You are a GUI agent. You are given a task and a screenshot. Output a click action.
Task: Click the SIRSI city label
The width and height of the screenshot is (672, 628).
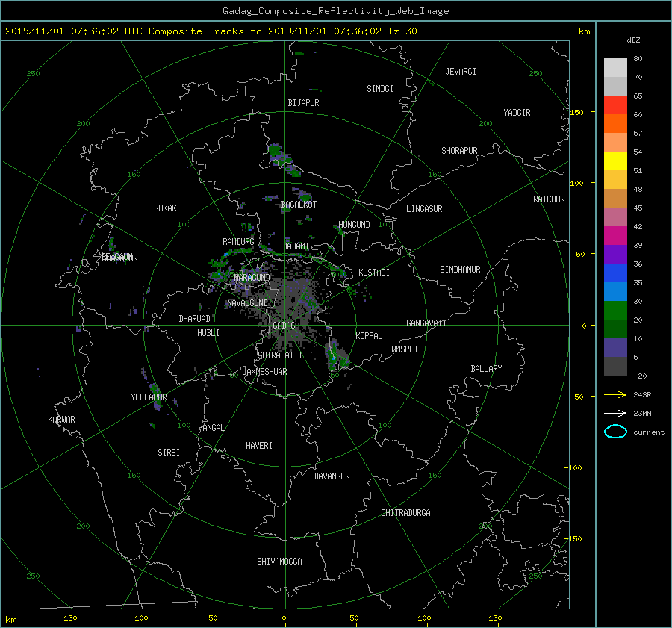pos(169,453)
